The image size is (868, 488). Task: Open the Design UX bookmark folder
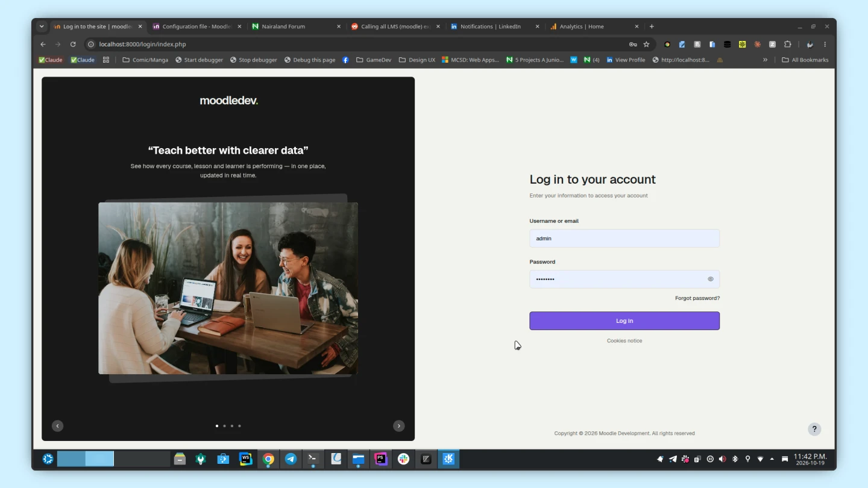tap(417, 60)
